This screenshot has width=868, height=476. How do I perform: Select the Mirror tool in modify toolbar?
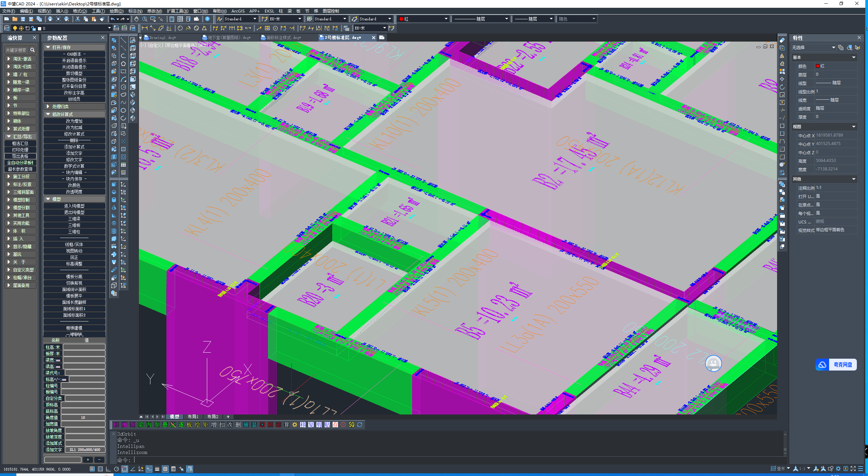782,56
